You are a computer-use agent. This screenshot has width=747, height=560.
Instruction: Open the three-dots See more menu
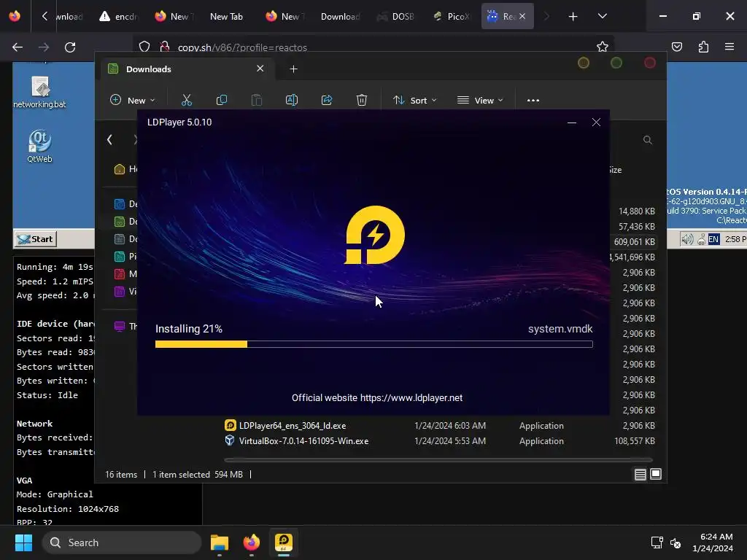(x=533, y=101)
